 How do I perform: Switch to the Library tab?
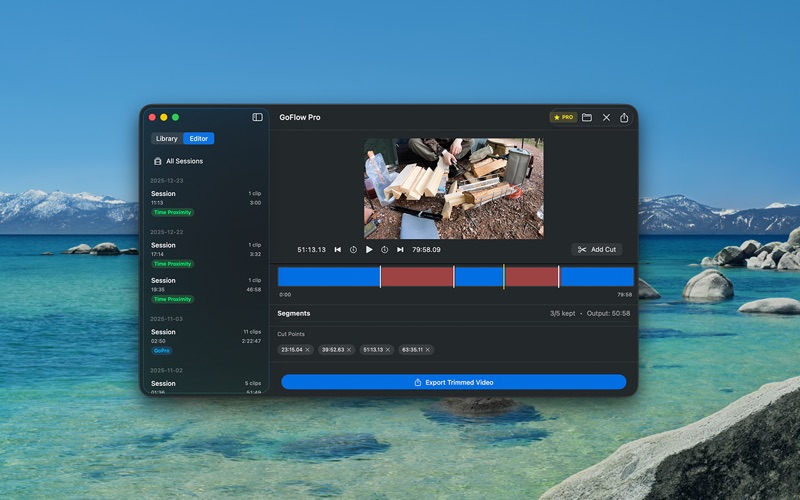167,139
